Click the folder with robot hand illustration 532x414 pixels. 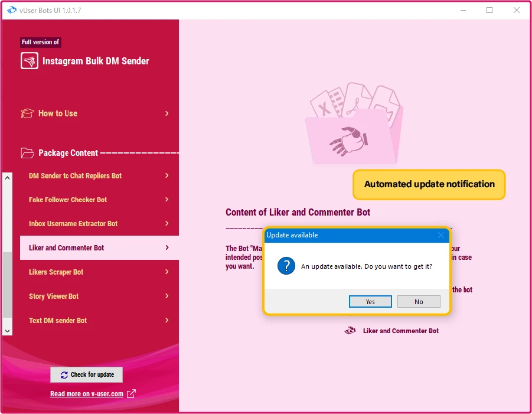pyautogui.click(x=354, y=123)
